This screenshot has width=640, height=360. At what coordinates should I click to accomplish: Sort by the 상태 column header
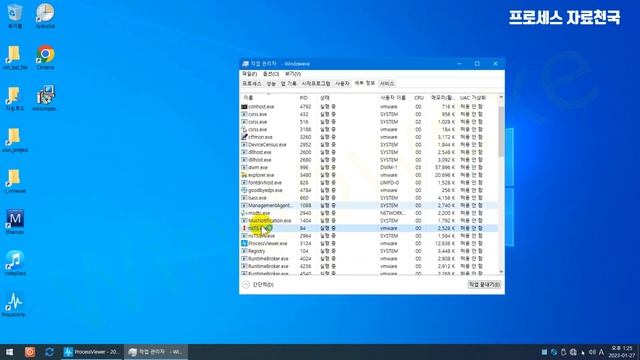click(x=348, y=98)
